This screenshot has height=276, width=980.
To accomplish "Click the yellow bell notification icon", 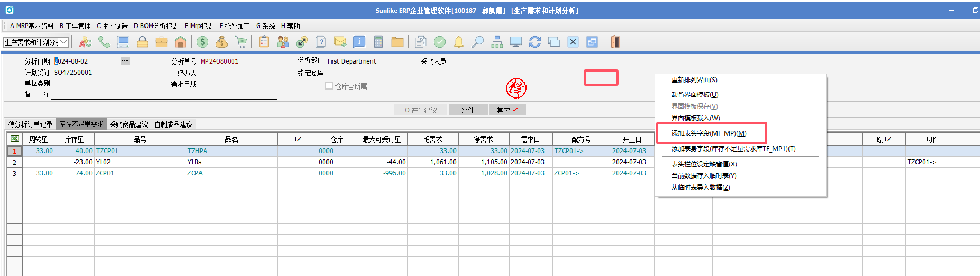I will (459, 42).
